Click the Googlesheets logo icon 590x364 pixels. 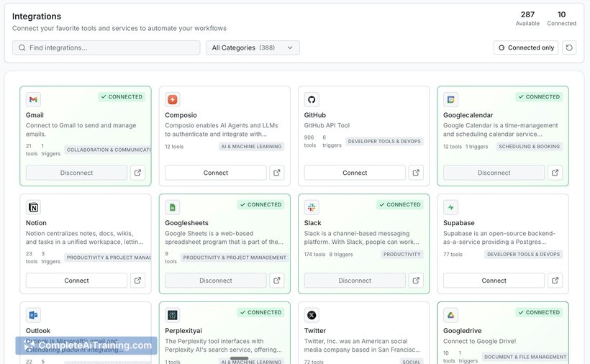(173, 208)
